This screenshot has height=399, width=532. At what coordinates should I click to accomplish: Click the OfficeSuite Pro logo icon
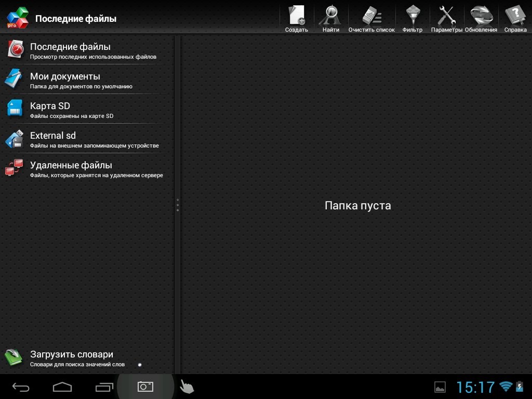[17, 18]
